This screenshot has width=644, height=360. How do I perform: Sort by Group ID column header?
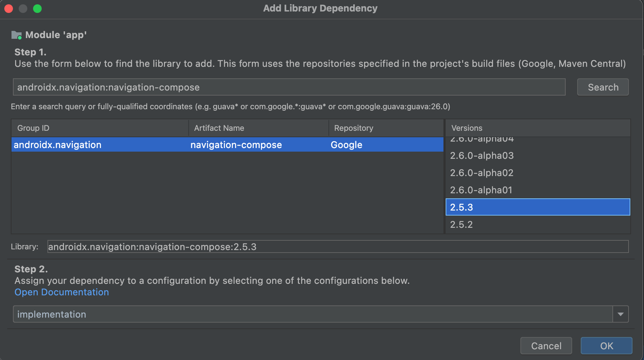pyautogui.click(x=100, y=128)
